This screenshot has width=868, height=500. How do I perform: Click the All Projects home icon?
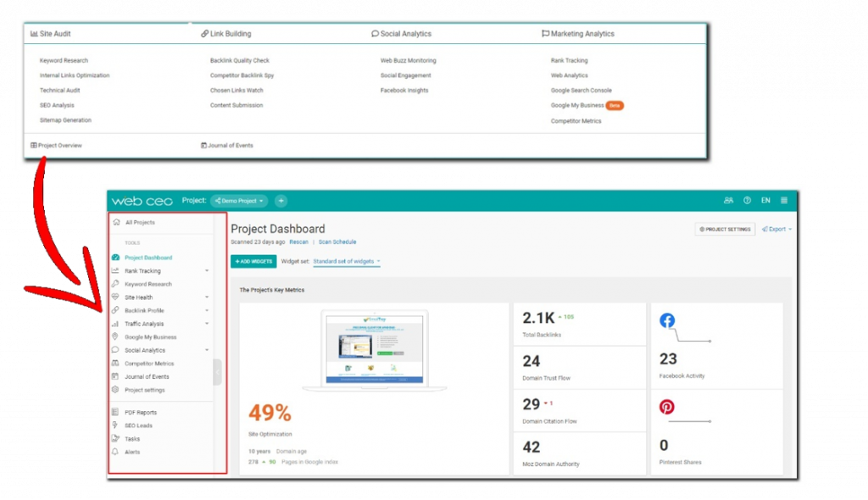tap(116, 222)
